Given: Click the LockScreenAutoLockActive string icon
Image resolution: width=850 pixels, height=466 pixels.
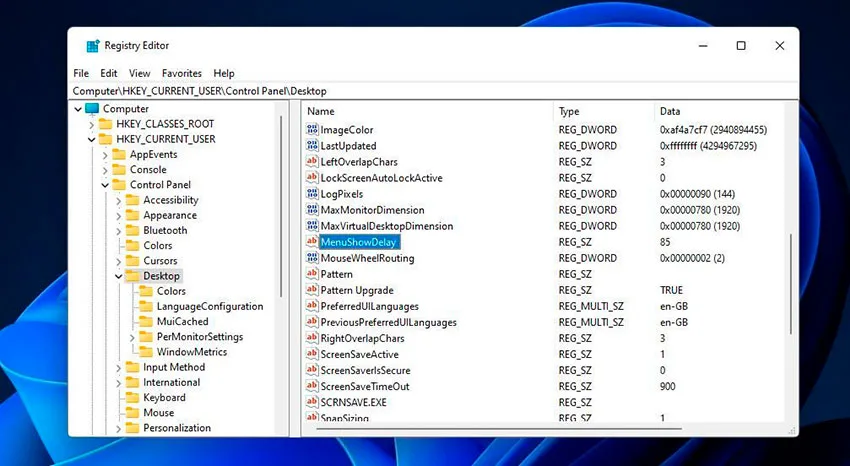Looking at the screenshot, I should point(312,178).
